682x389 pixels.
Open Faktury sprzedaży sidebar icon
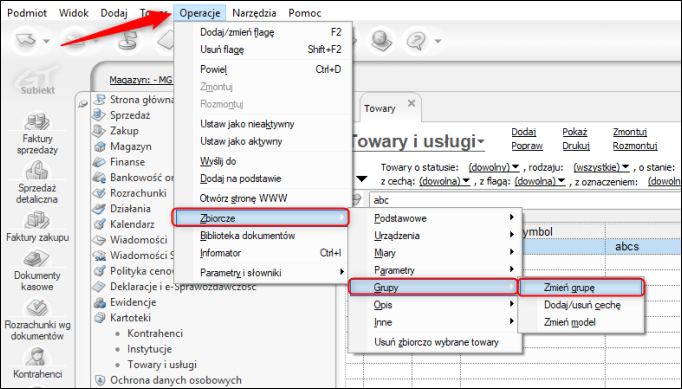[37, 122]
